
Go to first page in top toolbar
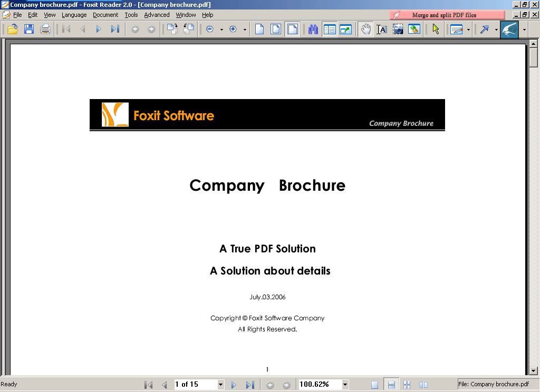coord(66,30)
